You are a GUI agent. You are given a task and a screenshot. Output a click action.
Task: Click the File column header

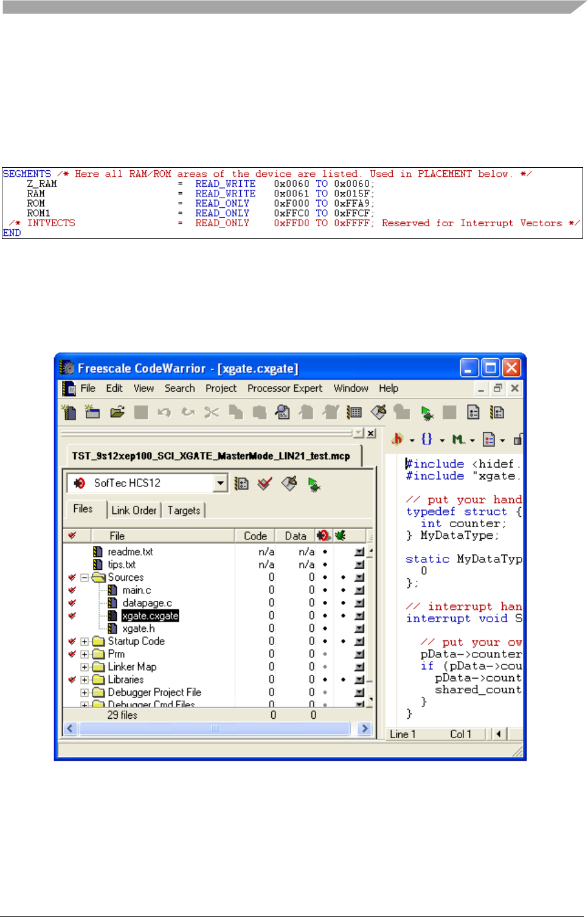[x=163, y=536]
